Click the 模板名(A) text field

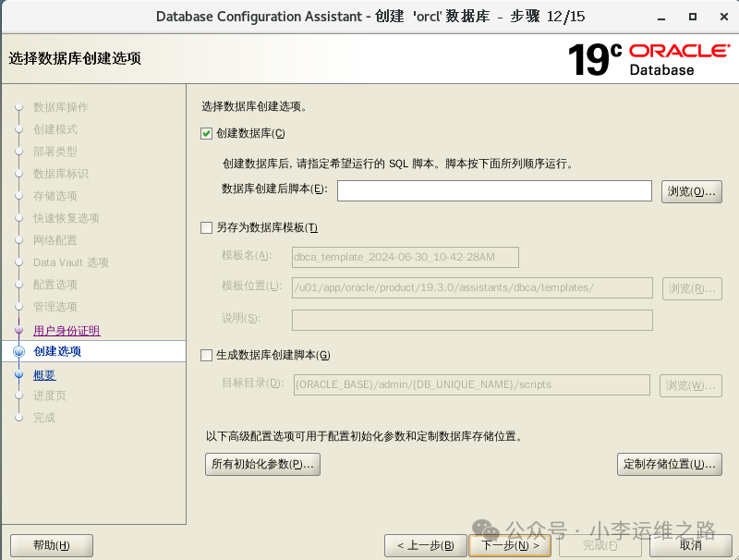coord(406,257)
